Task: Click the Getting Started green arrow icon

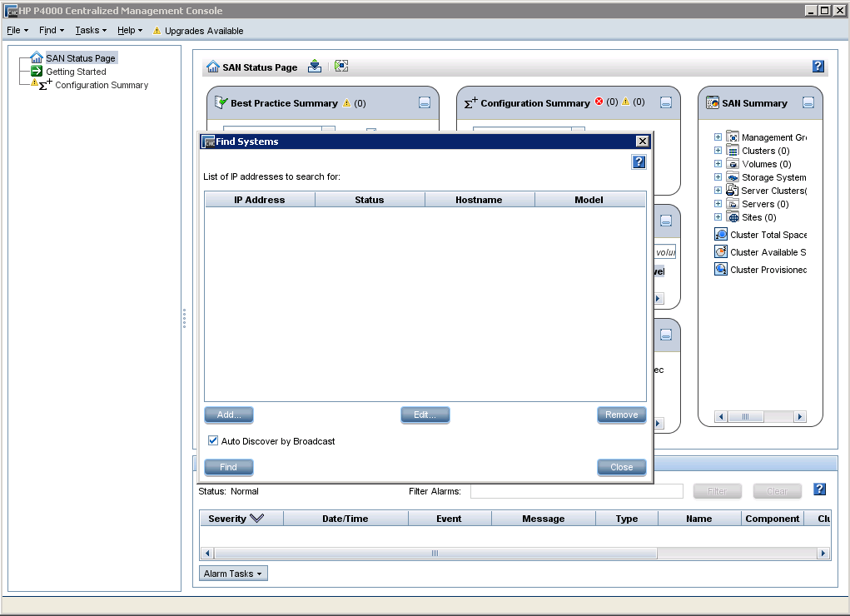Action: pyautogui.click(x=37, y=72)
